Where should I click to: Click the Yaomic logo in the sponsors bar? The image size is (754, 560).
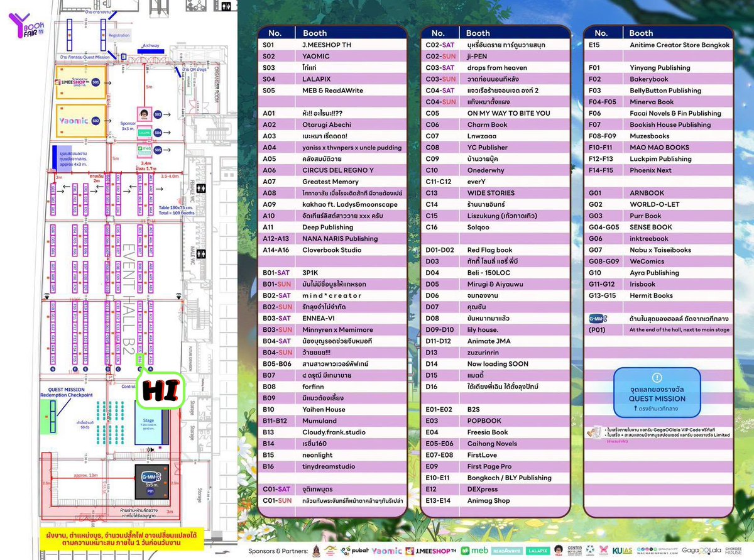[386, 551]
